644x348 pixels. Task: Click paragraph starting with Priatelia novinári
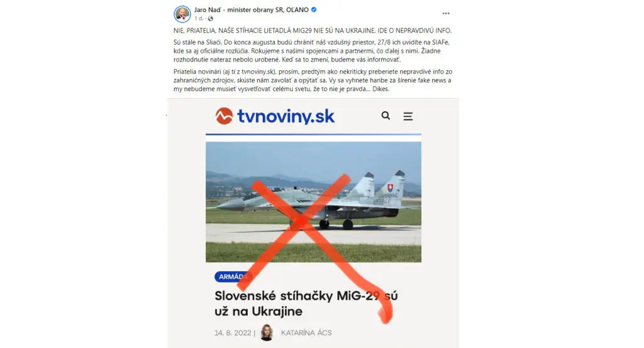[x=313, y=80]
